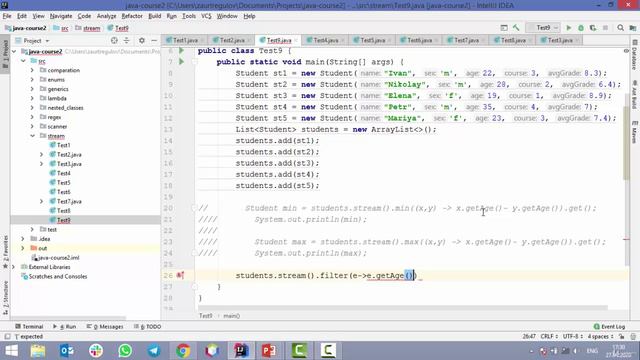The width and height of the screenshot is (640, 360).
Task: Open the Analyze menu
Action: pyautogui.click(x=107, y=16)
